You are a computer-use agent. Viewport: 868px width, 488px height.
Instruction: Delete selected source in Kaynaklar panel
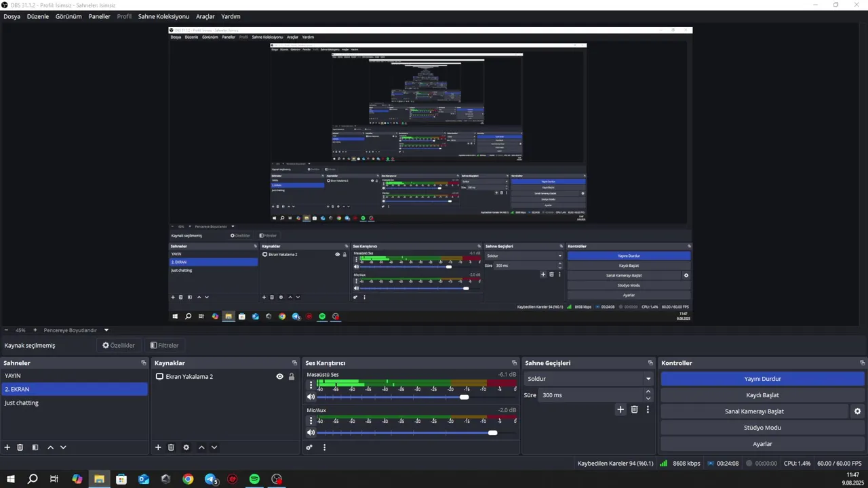point(171,447)
